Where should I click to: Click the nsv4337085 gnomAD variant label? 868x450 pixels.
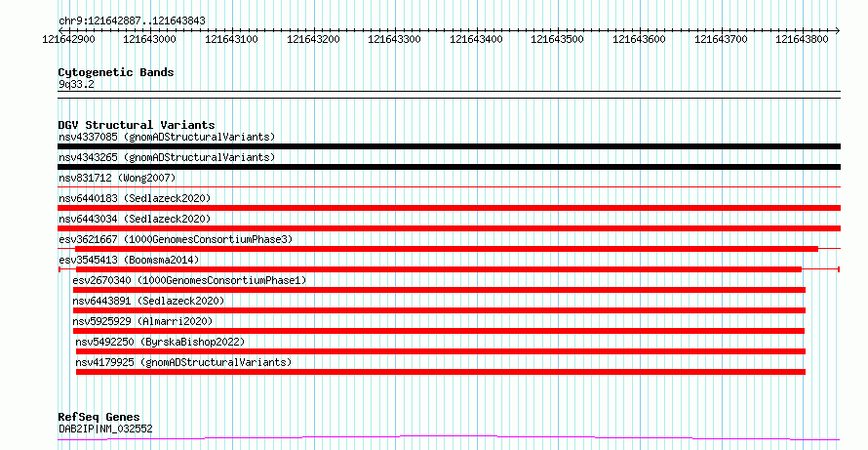(167, 137)
